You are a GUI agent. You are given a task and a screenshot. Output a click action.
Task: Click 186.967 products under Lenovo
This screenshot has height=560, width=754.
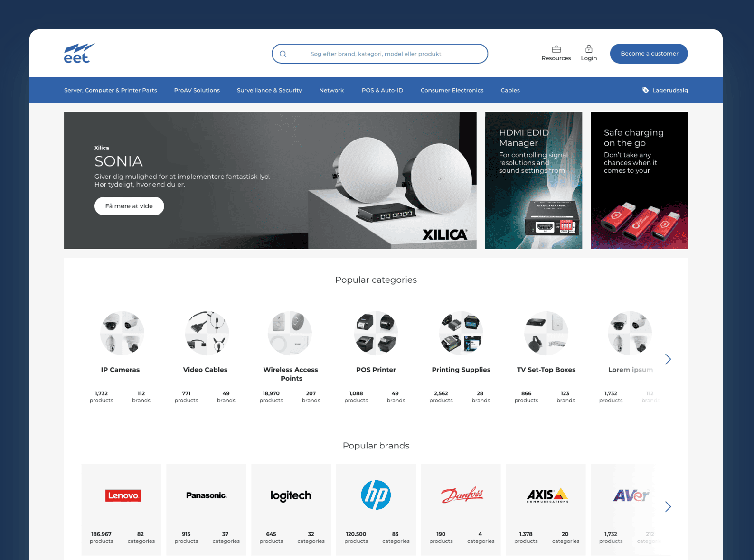(102, 537)
